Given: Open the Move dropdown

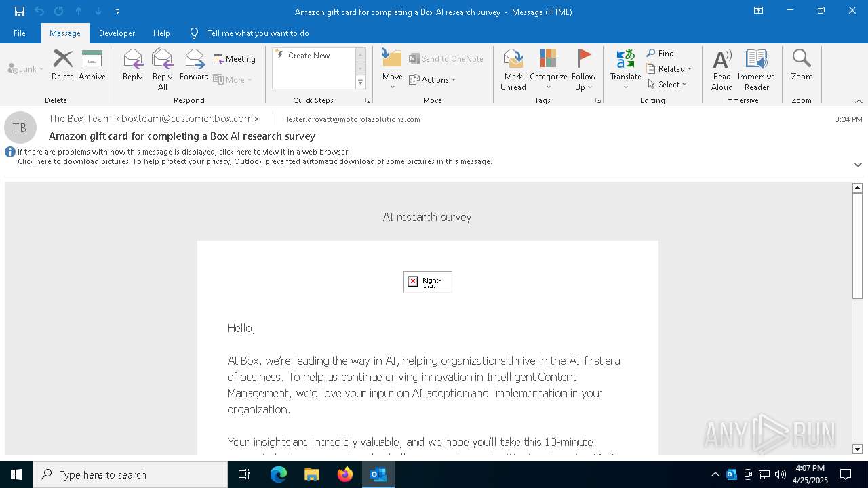Looking at the screenshot, I should (393, 70).
